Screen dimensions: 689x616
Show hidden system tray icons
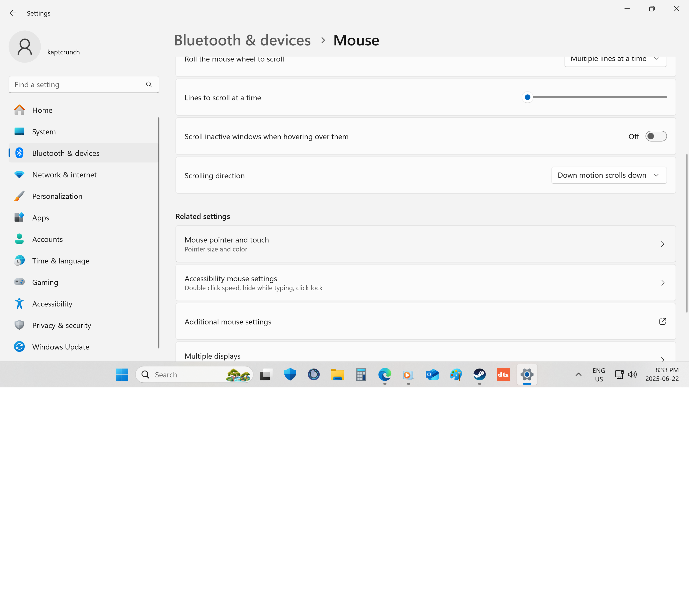pos(578,374)
